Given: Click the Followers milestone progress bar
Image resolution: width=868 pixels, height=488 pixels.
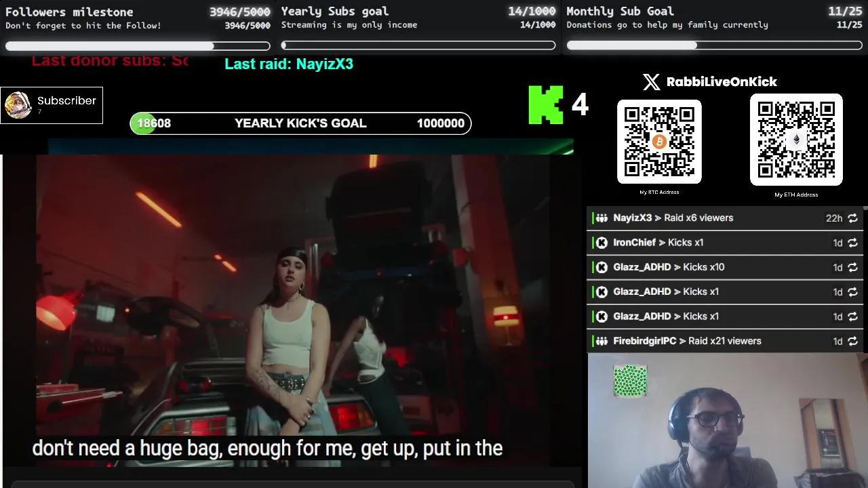Looking at the screenshot, I should pos(138,46).
